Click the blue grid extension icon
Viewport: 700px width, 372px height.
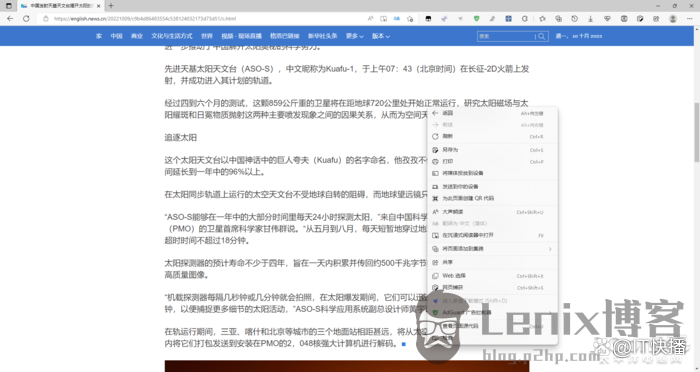pos(508,19)
